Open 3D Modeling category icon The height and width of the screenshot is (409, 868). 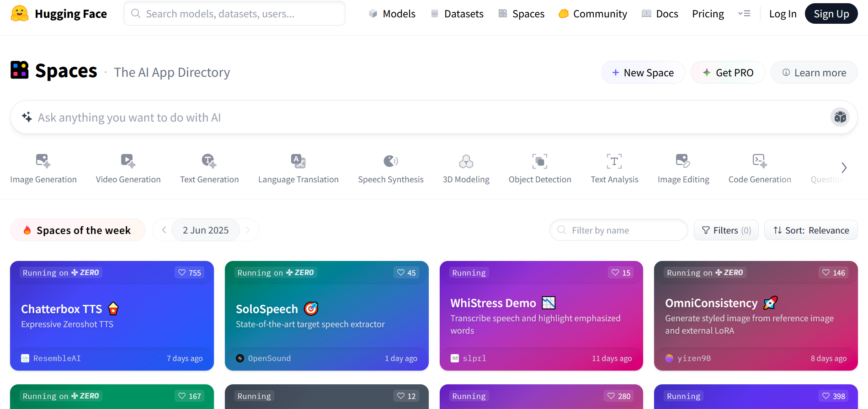coord(466,161)
